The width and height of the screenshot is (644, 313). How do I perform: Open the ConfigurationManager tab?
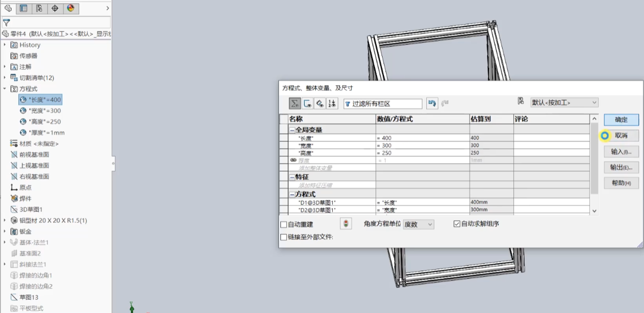coord(39,8)
